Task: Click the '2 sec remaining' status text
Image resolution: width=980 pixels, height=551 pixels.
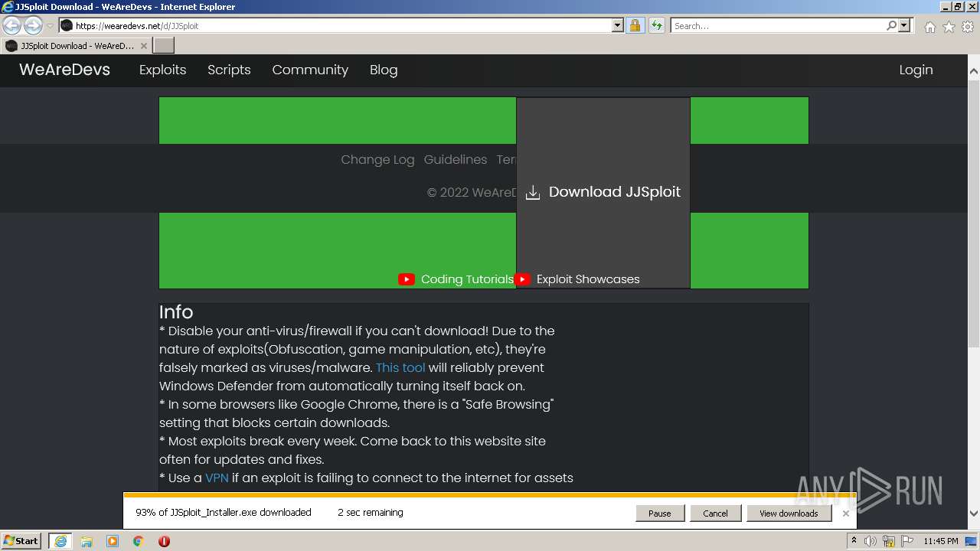Action: click(370, 513)
